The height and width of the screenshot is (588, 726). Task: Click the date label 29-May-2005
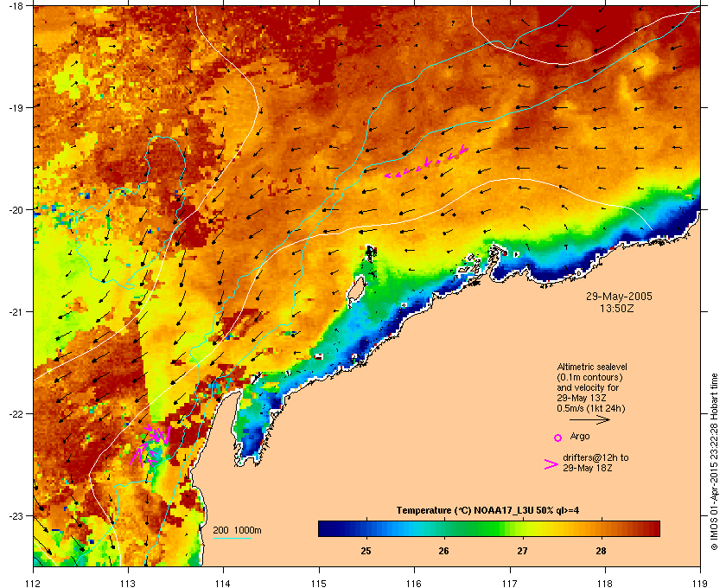pyautogui.click(x=619, y=296)
